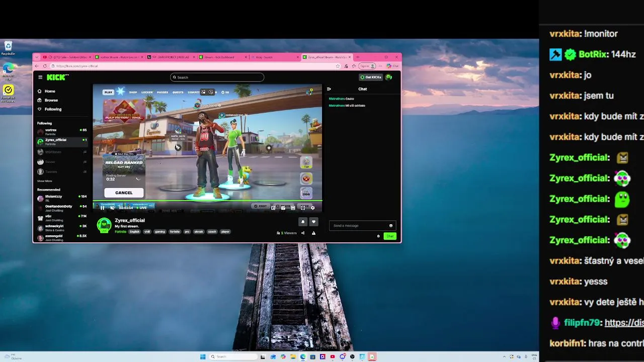Expand Show More under Following
The height and width of the screenshot is (362, 644).
[x=44, y=181]
